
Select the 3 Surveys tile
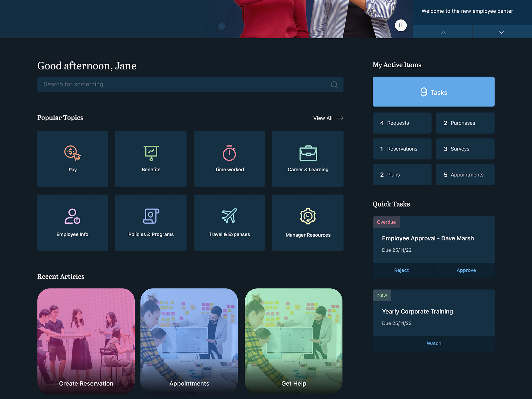[x=465, y=149]
